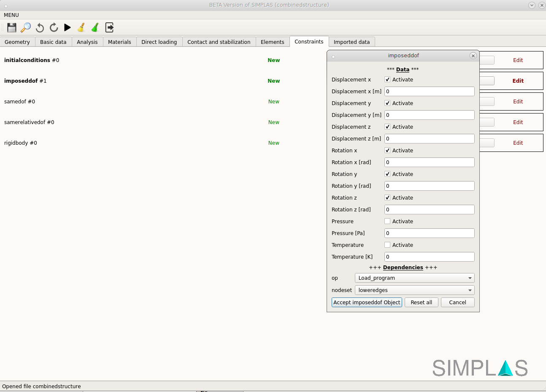This screenshot has height=392, width=546.
Task: Disable the Rotation z Activate checkbox
Action: 387,198
